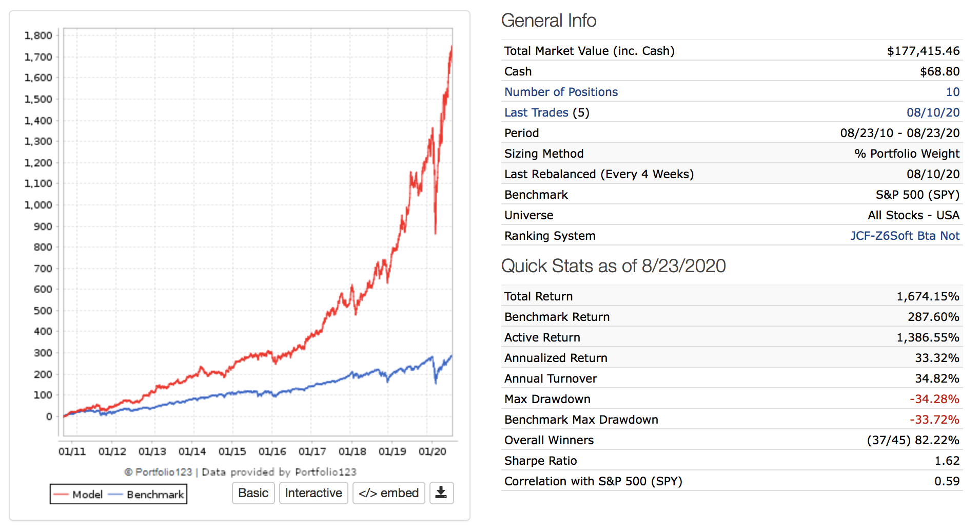Toggle the Model series in legend
The image size is (980, 530).
pos(79,495)
